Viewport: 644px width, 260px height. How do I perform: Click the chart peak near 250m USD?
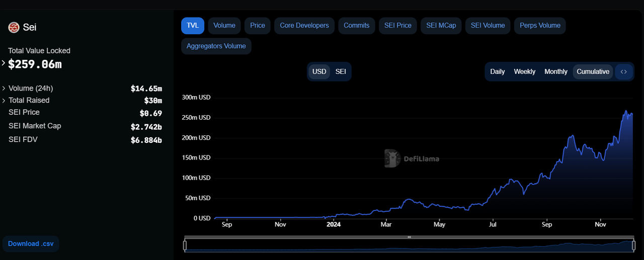tap(626, 111)
